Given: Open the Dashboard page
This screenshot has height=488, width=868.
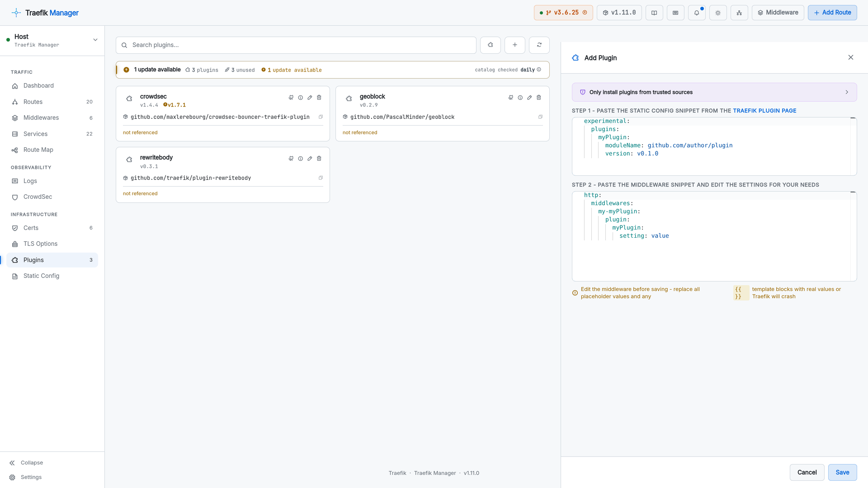Looking at the screenshot, I should [x=52, y=86].
